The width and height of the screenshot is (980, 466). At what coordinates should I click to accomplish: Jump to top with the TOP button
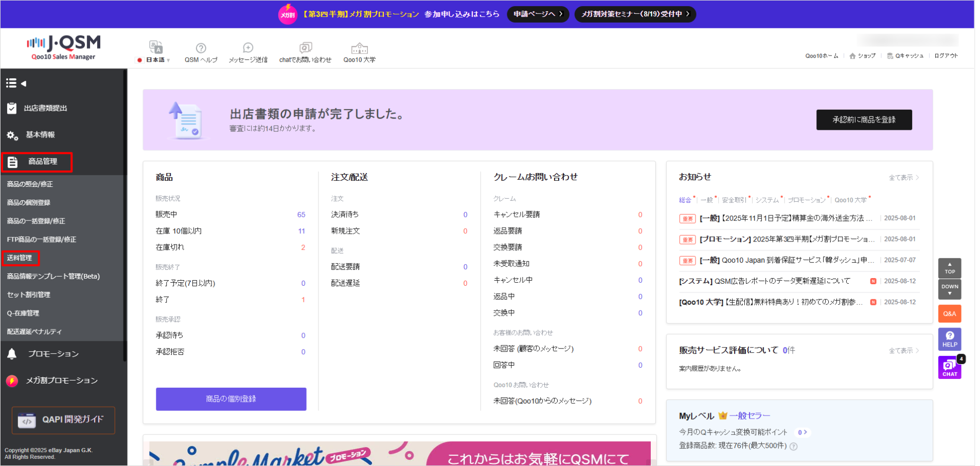point(950,268)
